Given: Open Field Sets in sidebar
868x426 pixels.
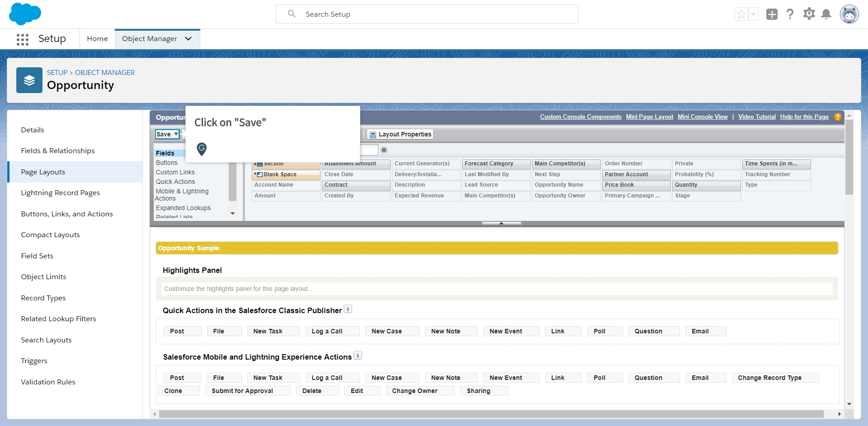Looking at the screenshot, I should pos(37,256).
